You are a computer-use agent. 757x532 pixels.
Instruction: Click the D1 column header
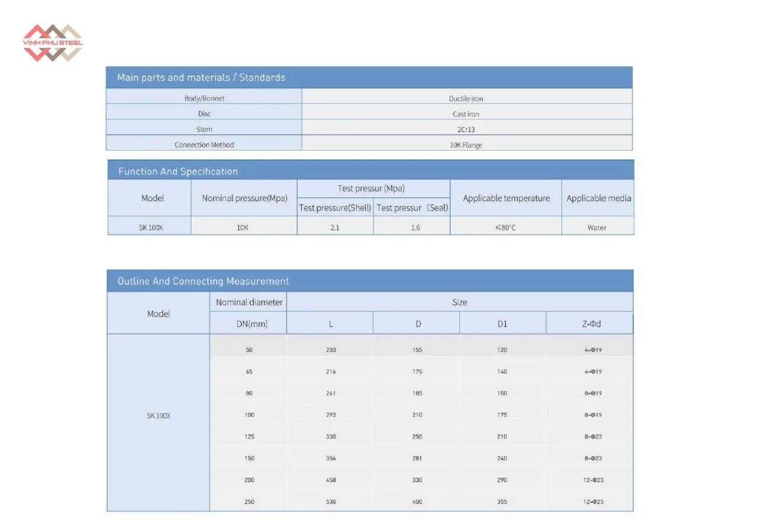tap(502, 324)
